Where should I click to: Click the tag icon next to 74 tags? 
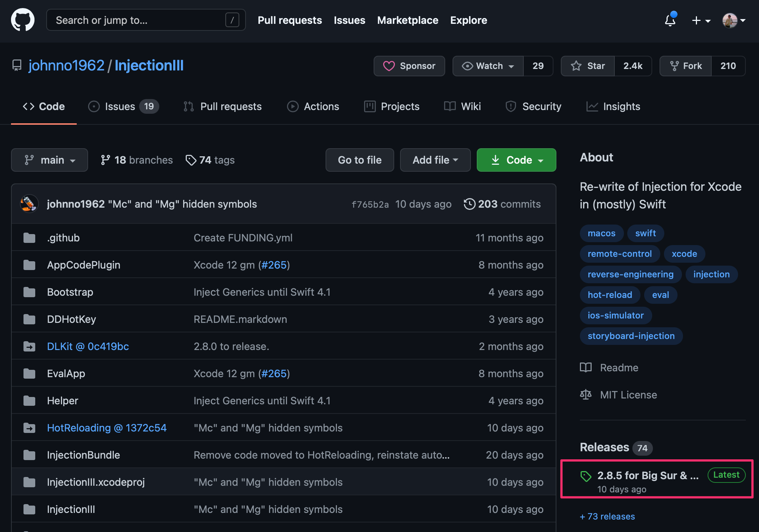(x=190, y=160)
